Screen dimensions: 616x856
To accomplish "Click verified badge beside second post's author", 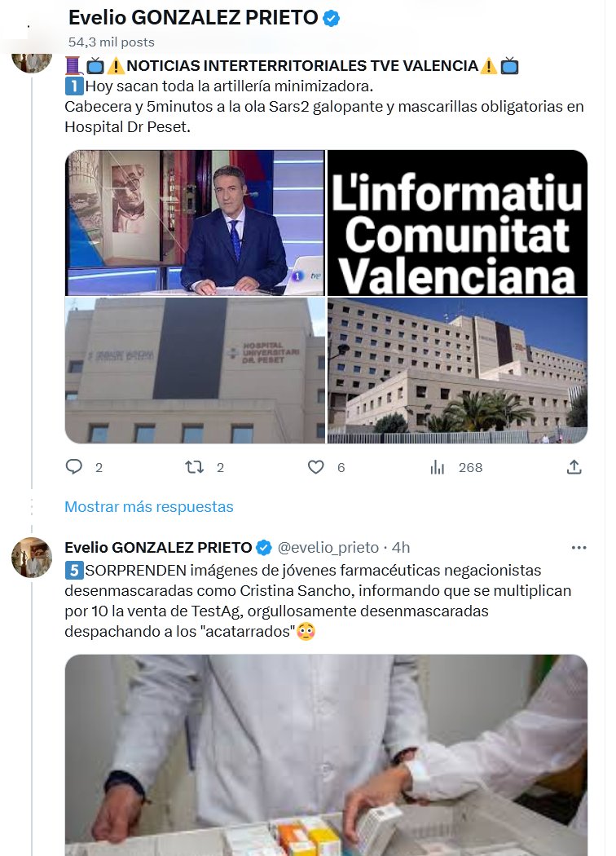I will tap(264, 548).
